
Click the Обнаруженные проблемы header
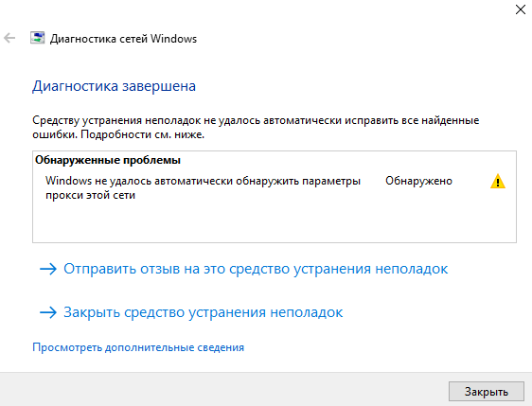pyautogui.click(x=108, y=160)
